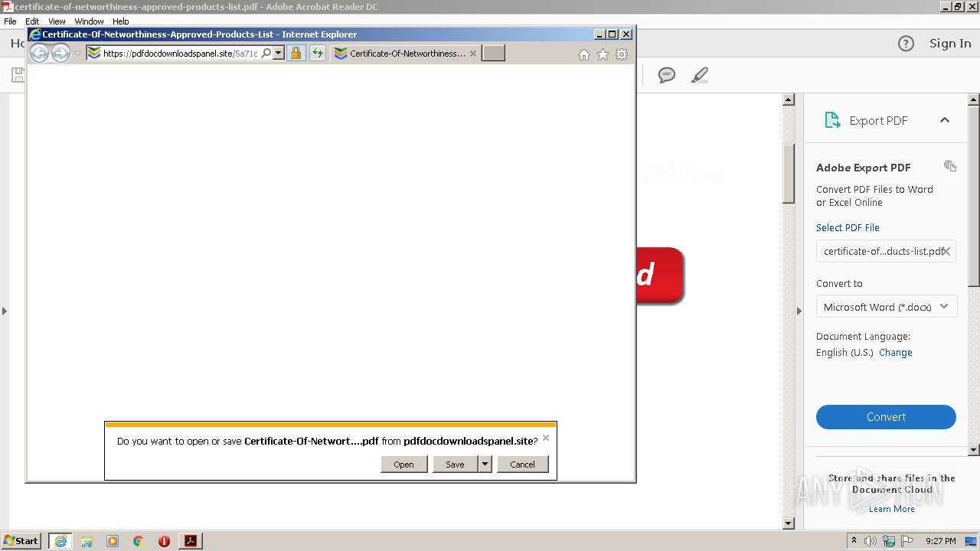This screenshot has width=980, height=551.
Task: Click Save in the download prompt
Action: 455,464
